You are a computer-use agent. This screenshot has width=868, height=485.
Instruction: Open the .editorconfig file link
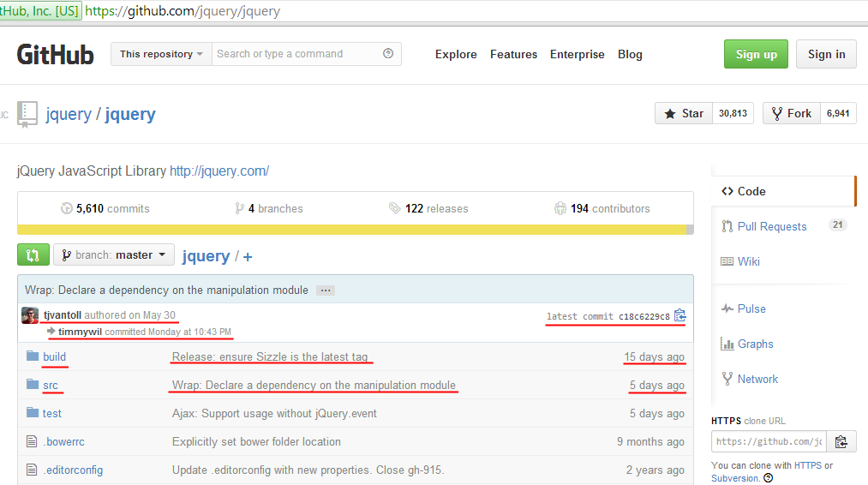pyautogui.click(x=73, y=470)
